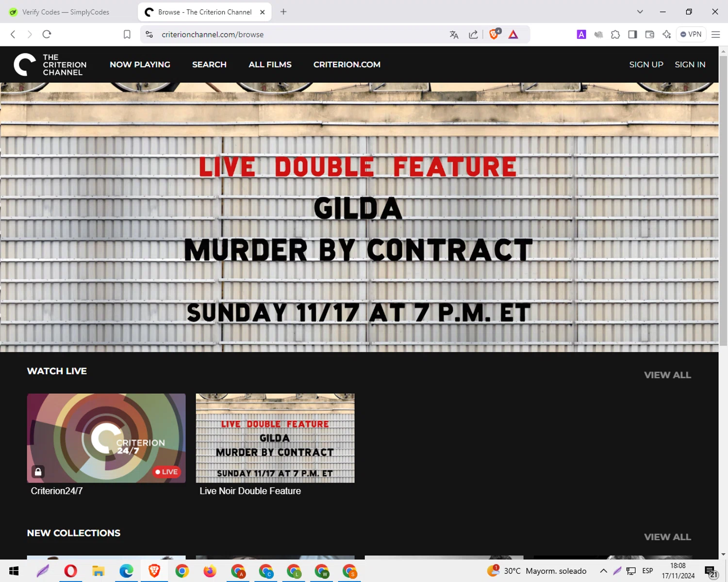Image resolution: width=728 pixels, height=582 pixels.
Task: Toggle the browser sidebar panel
Action: pyautogui.click(x=632, y=34)
